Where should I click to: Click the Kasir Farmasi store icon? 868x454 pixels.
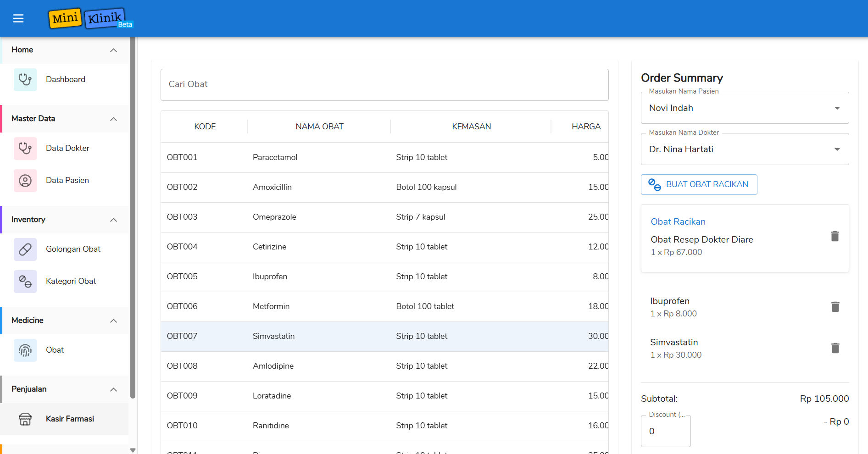pyautogui.click(x=25, y=419)
